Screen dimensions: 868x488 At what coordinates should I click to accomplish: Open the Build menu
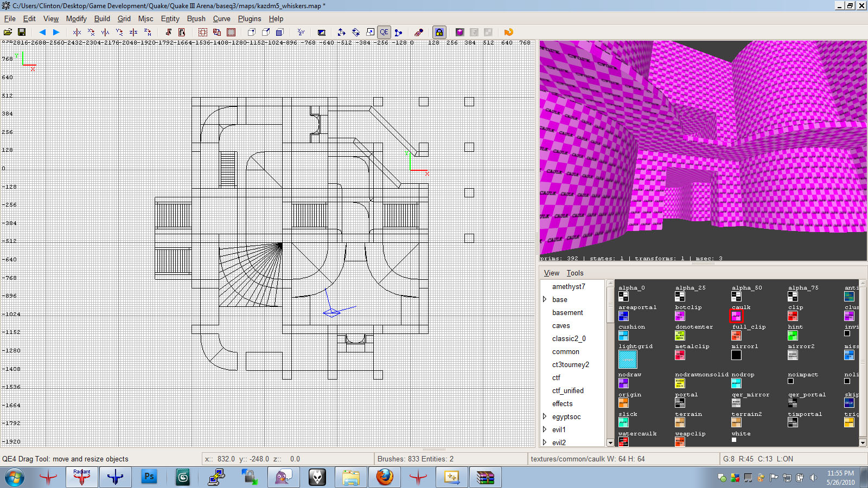pos(102,18)
